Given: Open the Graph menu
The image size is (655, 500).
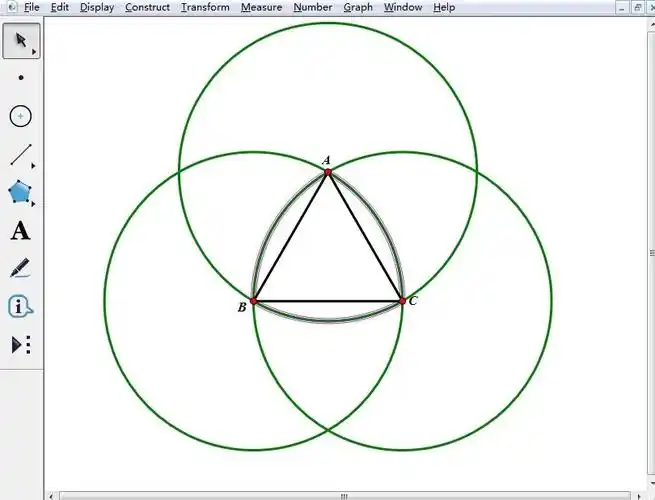Looking at the screenshot, I should (x=358, y=7).
